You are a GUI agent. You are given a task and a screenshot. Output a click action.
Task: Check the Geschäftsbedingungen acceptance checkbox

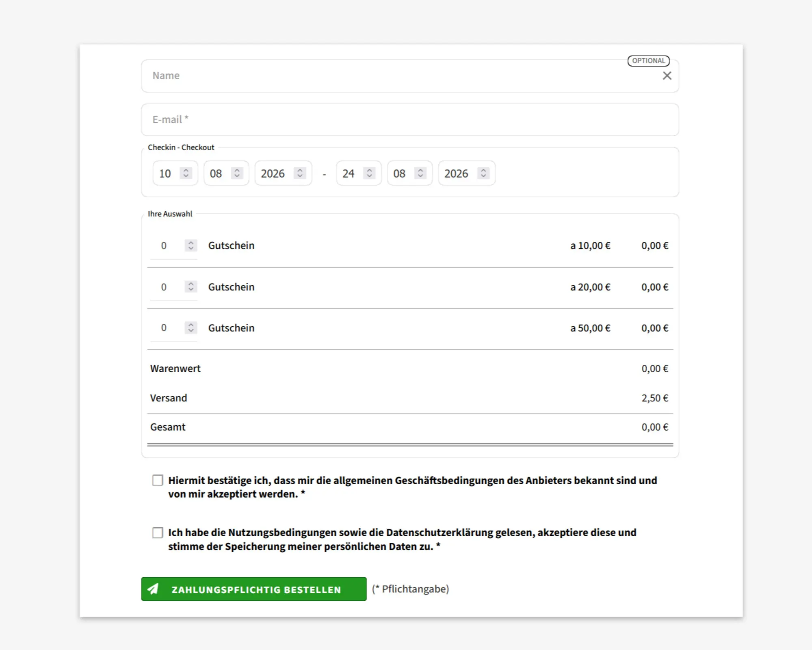click(x=158, y=480)
